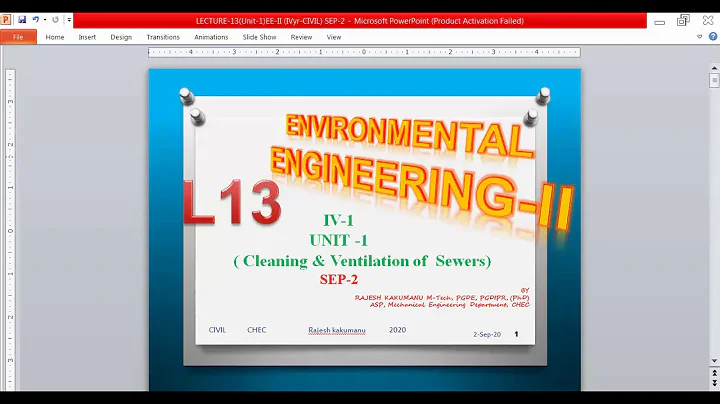Screen dimensions: 720x404
Task: Open the Insert ribbon tab
Action: 87,37
